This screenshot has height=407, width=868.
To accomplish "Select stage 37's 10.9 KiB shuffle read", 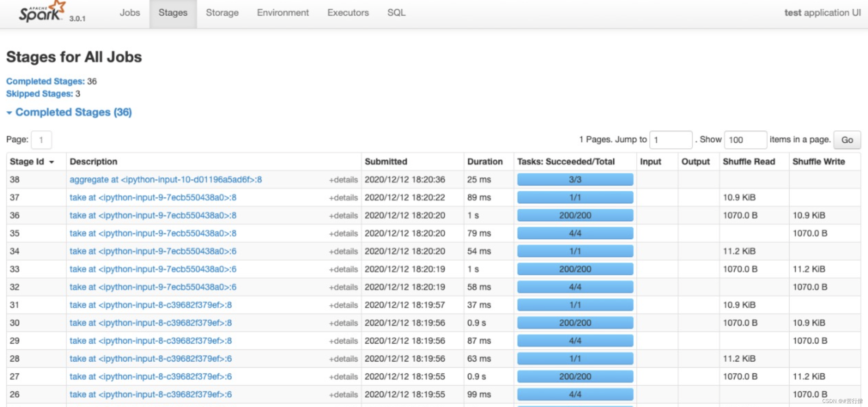I will (739, 197).
